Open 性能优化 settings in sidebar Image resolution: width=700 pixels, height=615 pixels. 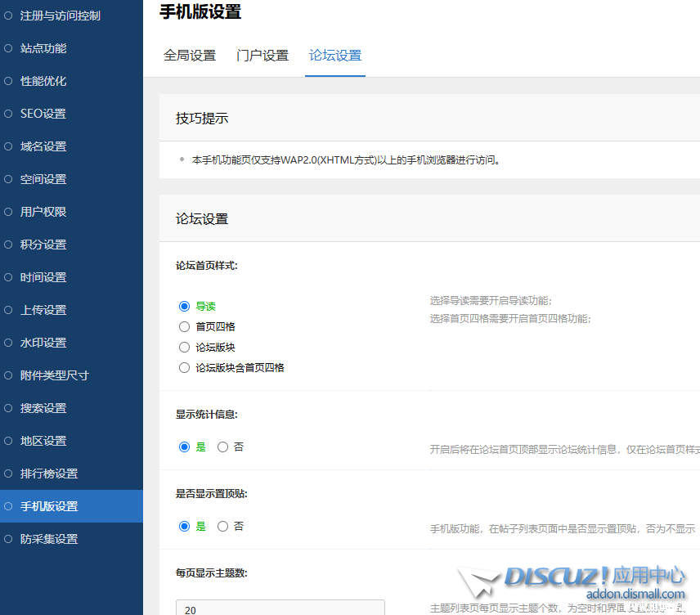coord(43,81)
